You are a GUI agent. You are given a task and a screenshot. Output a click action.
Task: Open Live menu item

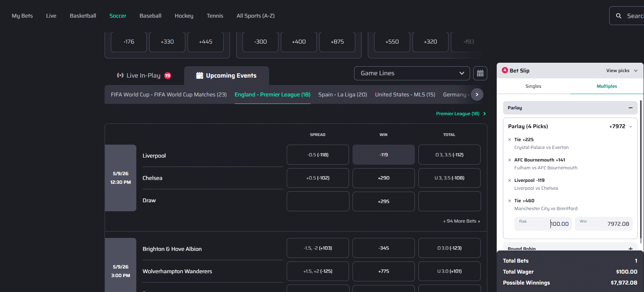click(51, 16)
